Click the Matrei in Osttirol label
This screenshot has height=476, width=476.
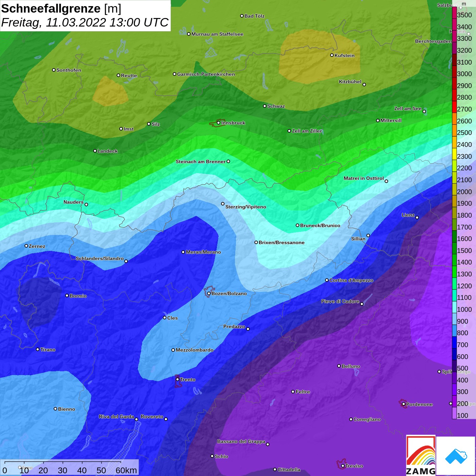click(364, 178)
